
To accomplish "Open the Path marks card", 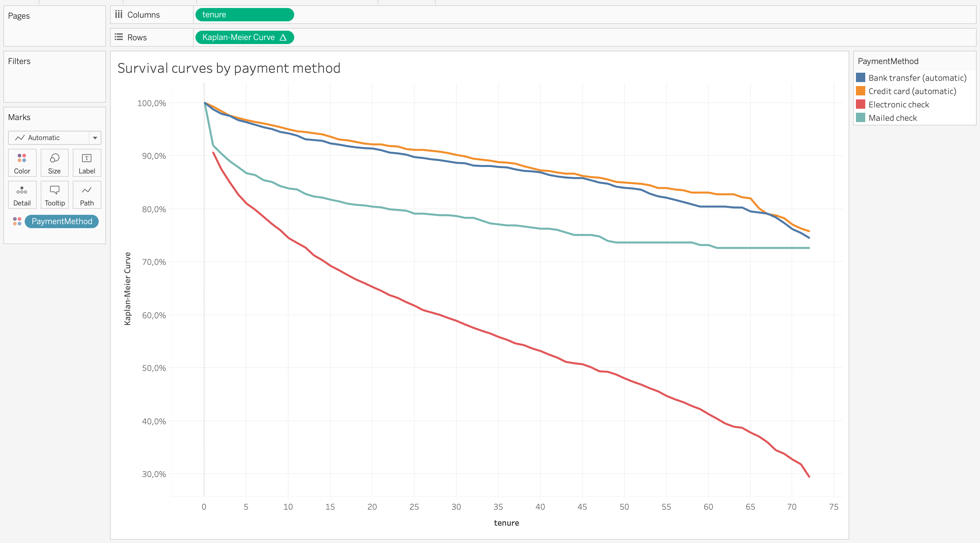I will pyautogui.click(x=87, y=195).
